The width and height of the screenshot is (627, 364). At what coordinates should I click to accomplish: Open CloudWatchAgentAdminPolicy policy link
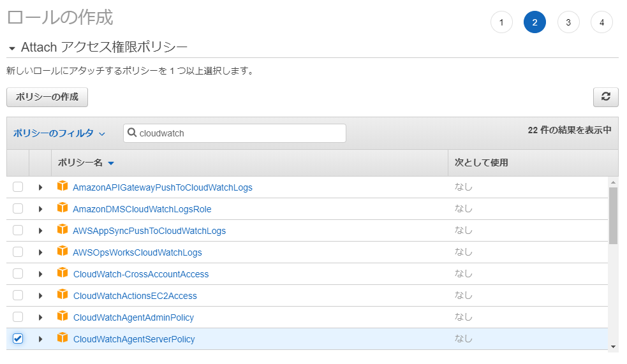click(x=133, y=317)
